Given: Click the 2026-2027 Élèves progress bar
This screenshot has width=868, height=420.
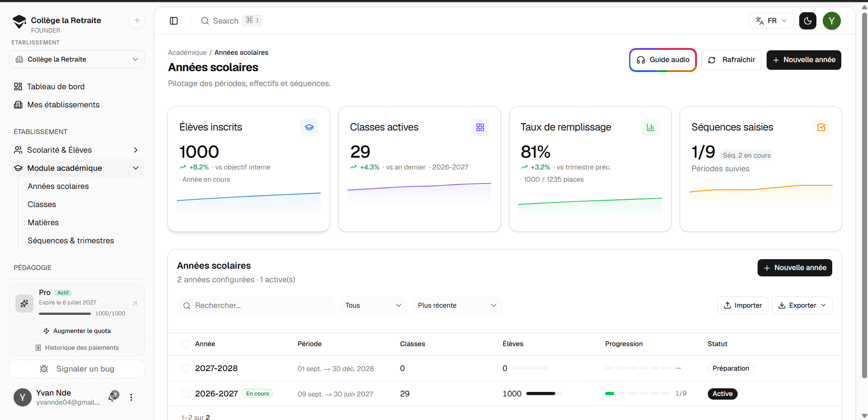Looking at the screenshot, I should tap(544, 394).
